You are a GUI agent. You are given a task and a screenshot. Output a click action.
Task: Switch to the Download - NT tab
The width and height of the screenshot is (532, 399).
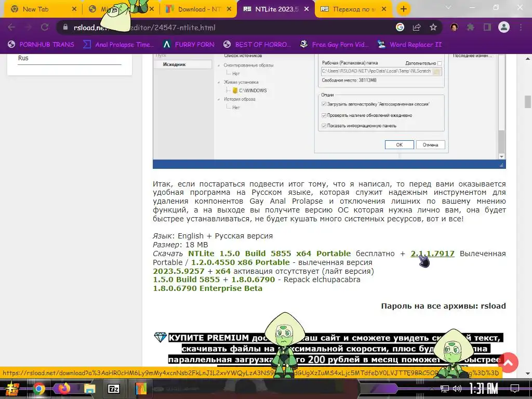tap(199, 9)
